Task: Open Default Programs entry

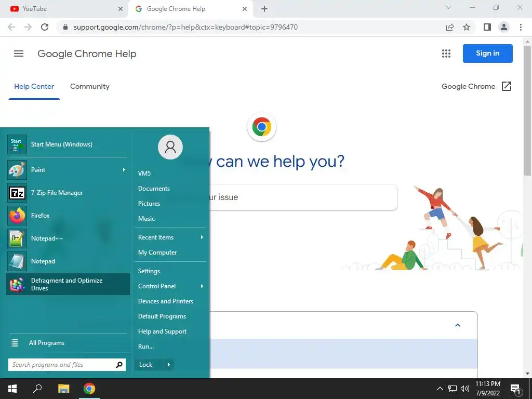Action: 162,316
